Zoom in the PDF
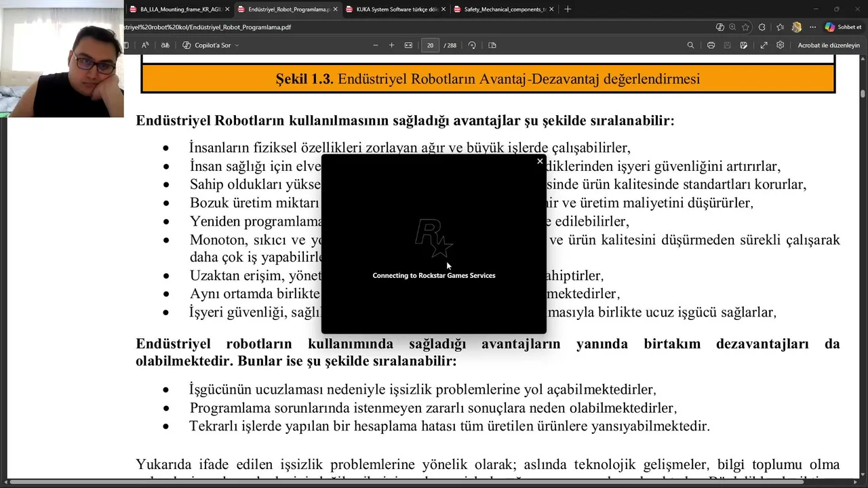 tap(391, 45)
